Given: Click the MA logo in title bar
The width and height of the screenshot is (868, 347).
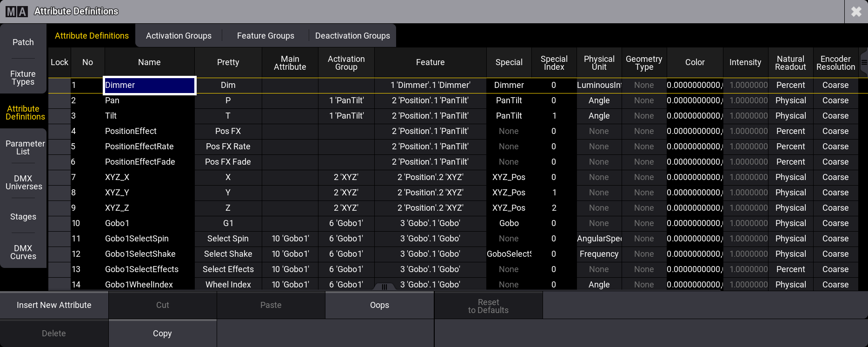Looking at the screenshot, I should pos(17,12).
